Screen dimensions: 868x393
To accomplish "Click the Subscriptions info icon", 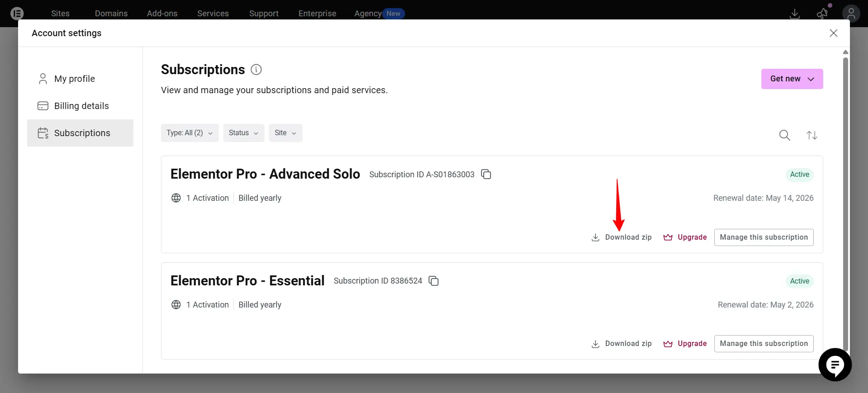I will coord(256,70).
